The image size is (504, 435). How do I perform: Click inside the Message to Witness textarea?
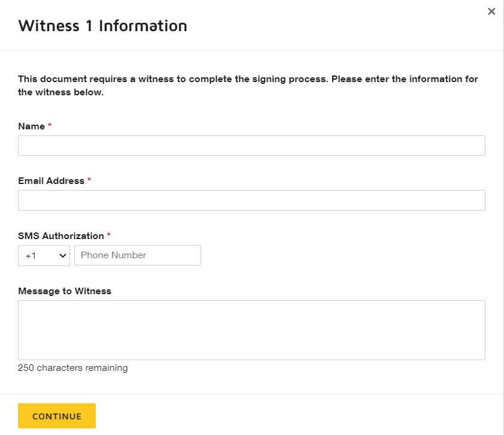point(251,330)
